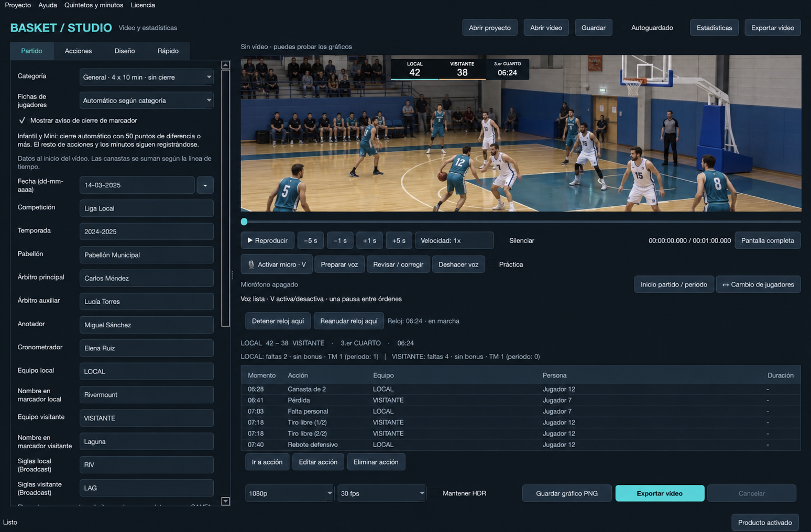
Task: Step forward with the +1 s button
Action: point(369,240)
